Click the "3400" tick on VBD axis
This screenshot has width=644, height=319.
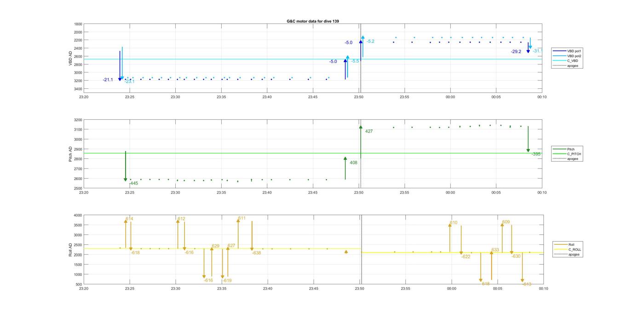point(78,88)
